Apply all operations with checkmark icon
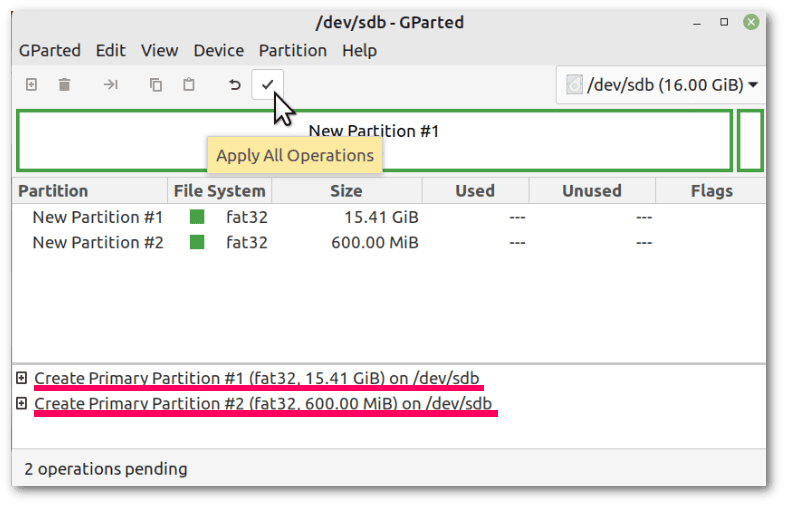The image size is (785, 505). point(268,85)
